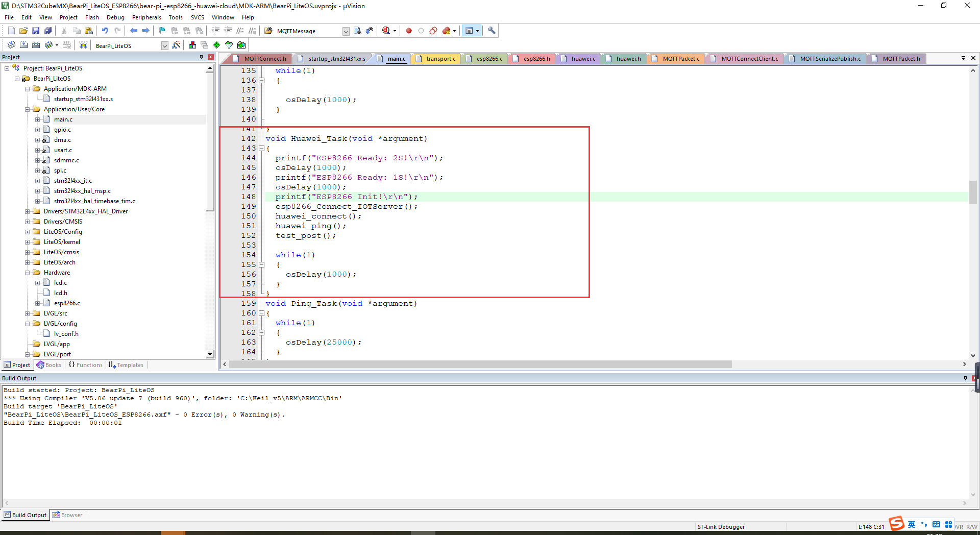
Task: Toggle the enable/disable breakpoint icon
Action: coord(421,31)
